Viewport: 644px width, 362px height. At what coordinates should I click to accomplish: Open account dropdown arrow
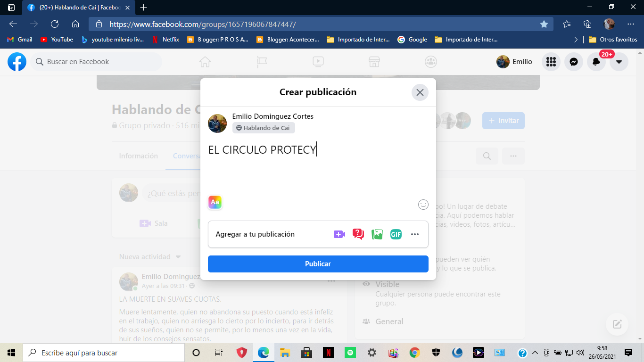click(619, 62)
